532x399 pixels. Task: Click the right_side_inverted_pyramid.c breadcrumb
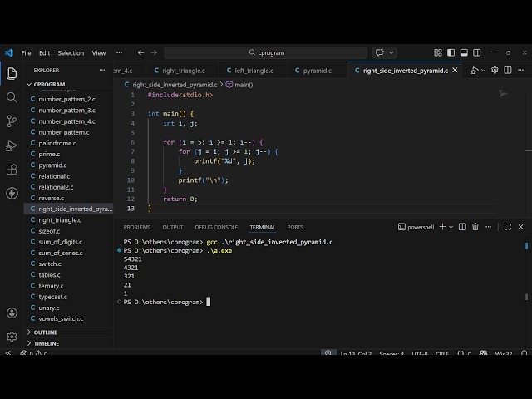pyautogui.click(x=171, y=85)
